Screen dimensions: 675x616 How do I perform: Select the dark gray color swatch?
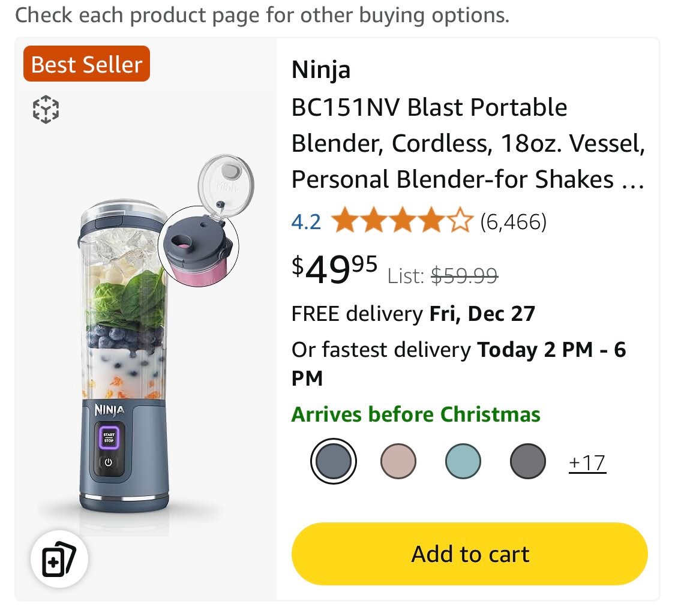point(528,461)
